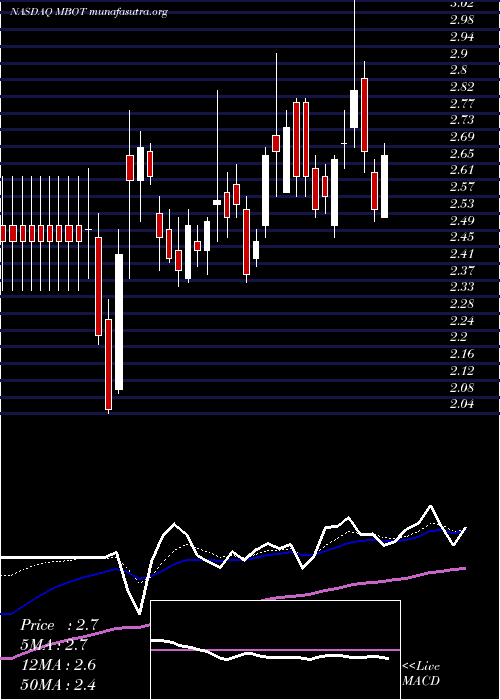500x700 pixels.
Task: Click the 2.41 price axis label
Action: click(x=462, y=254)
